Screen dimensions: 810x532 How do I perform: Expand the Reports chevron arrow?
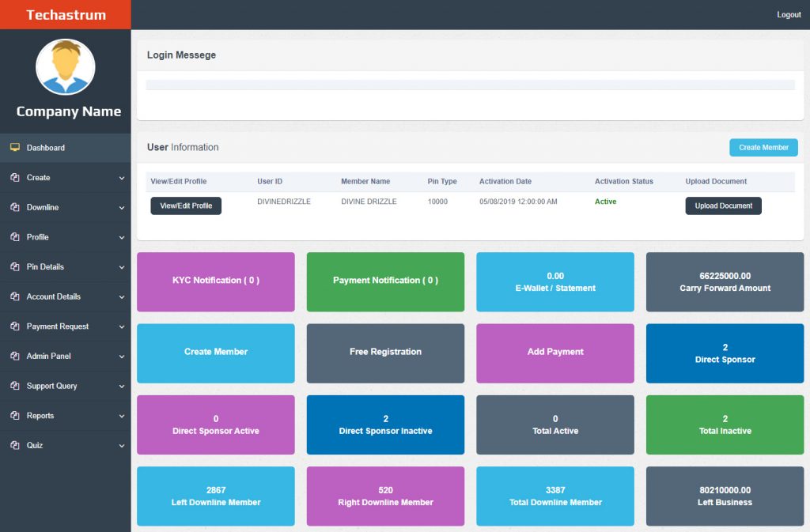click(122, 416)
